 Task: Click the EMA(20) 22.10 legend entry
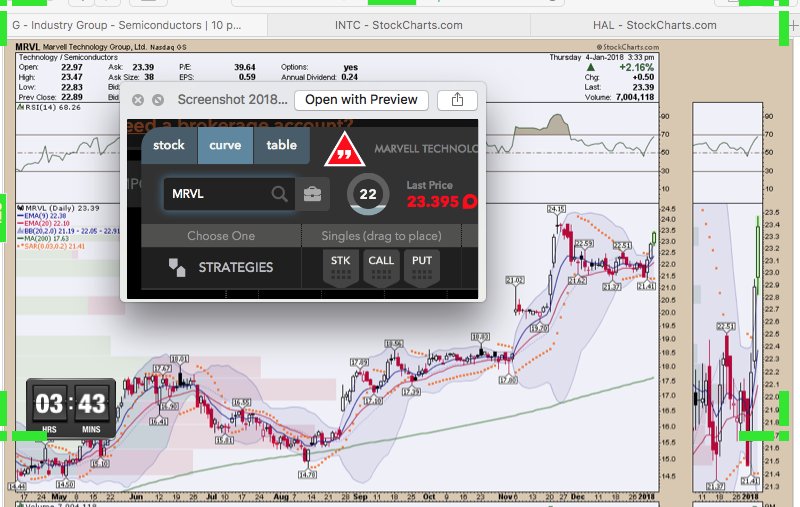43,223
